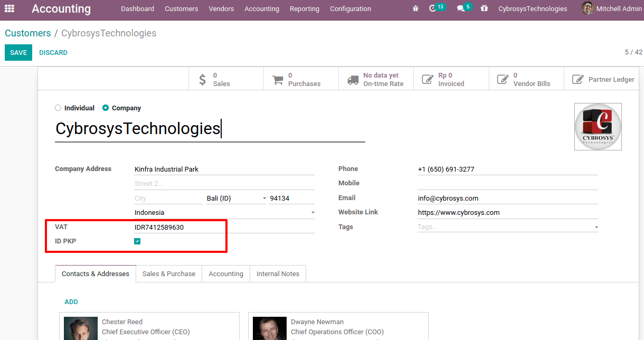Go back via Customers breadcrumb link
The width and height of the screenshot is (644, 340).
(28, 33)
